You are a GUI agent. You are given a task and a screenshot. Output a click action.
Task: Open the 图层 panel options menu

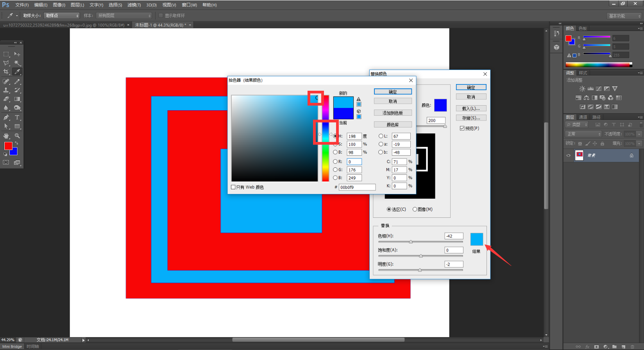pos(640,117)
